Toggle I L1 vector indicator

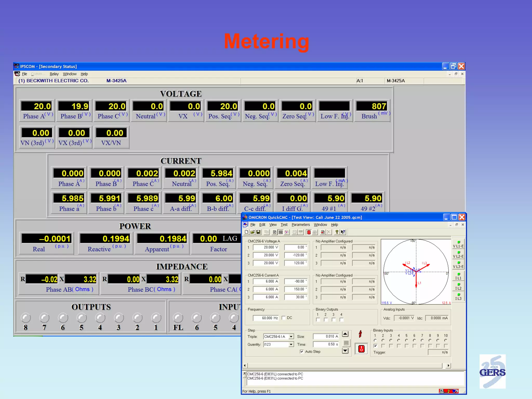coord(458,276)
